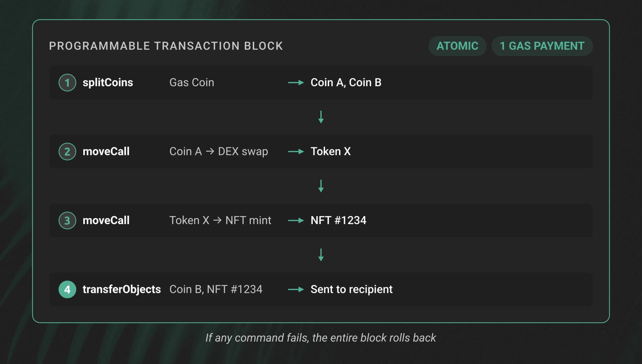
Task: Click the Programmable Transaction Block title
Action: pos(166,46)
